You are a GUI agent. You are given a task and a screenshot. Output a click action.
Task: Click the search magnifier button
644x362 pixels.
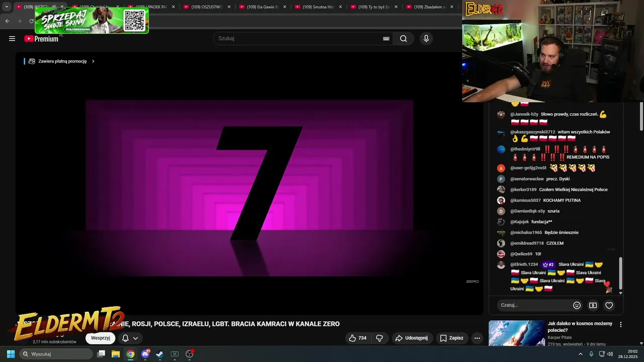pyautogui.click(x=404, y=39)
